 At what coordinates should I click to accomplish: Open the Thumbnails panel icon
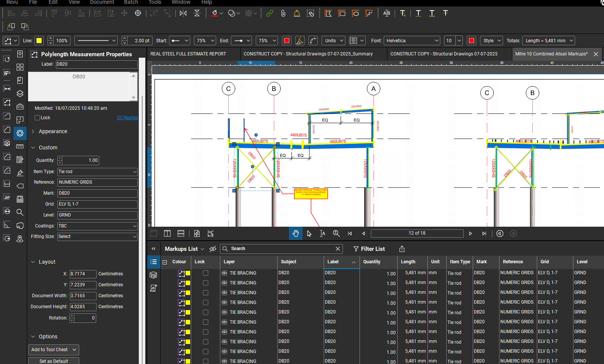click(20, 67)
